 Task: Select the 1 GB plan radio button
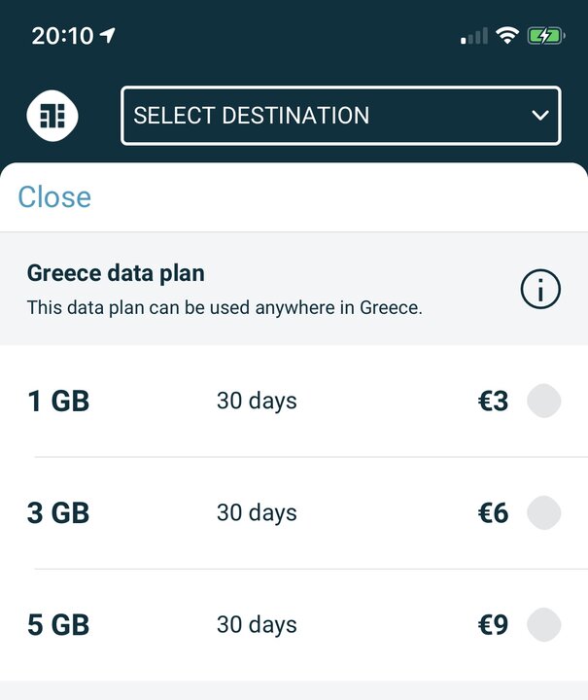[x=544, y=401]
